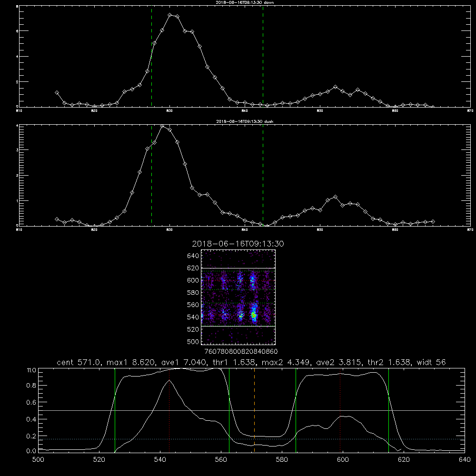Click the bottom plot's '0.2' y-axis label
476x476 pixels.
31,436
